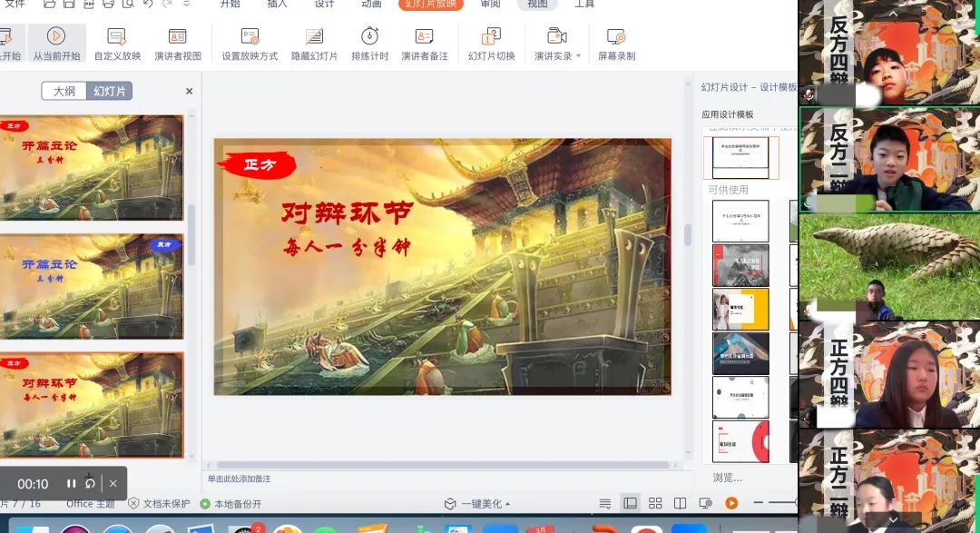Select the 反方二辩 participant video

(889, 159)
